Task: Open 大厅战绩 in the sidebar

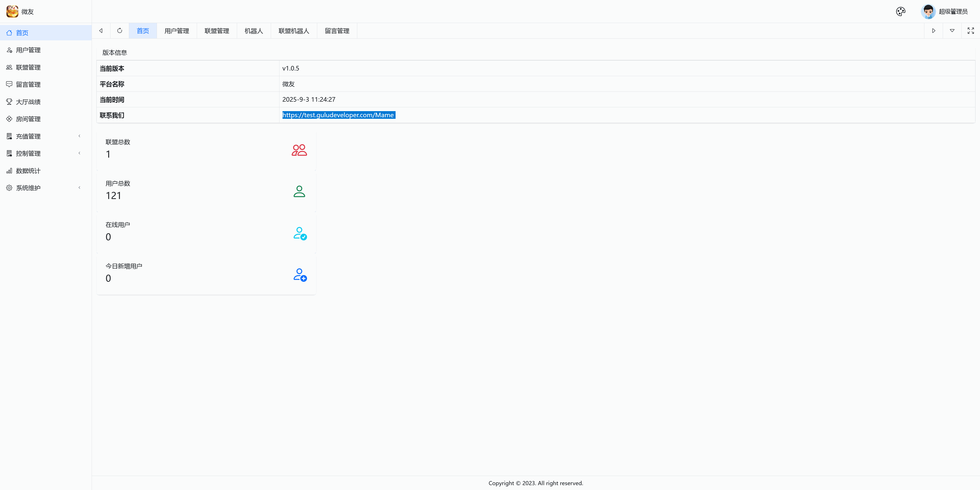Action: click(28, 102)
